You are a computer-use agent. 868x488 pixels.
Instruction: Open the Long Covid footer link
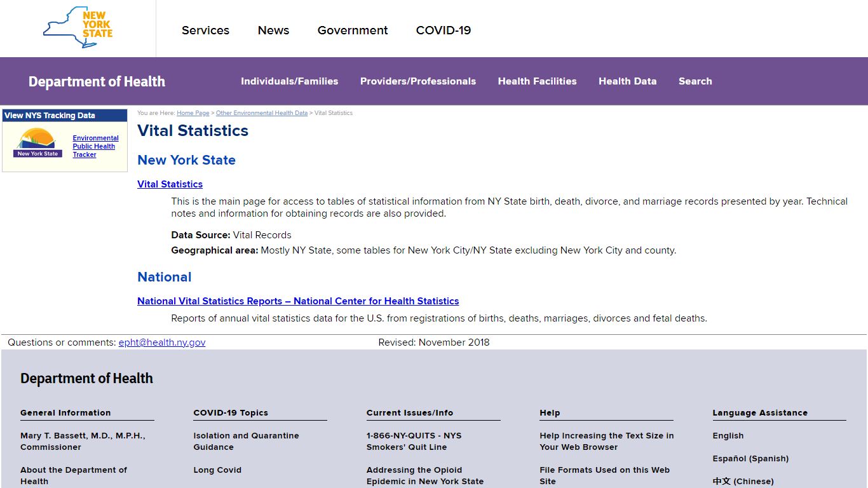click(x=217, y=470)
